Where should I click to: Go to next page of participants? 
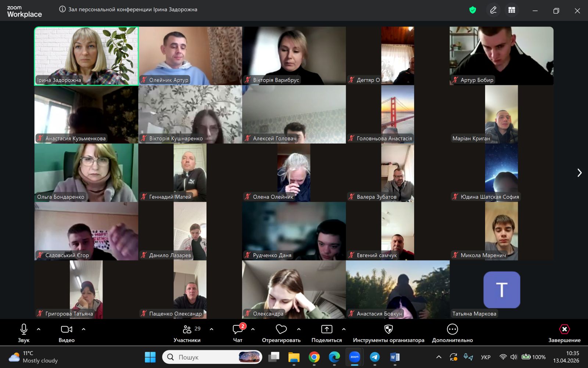tap(579, 173)
